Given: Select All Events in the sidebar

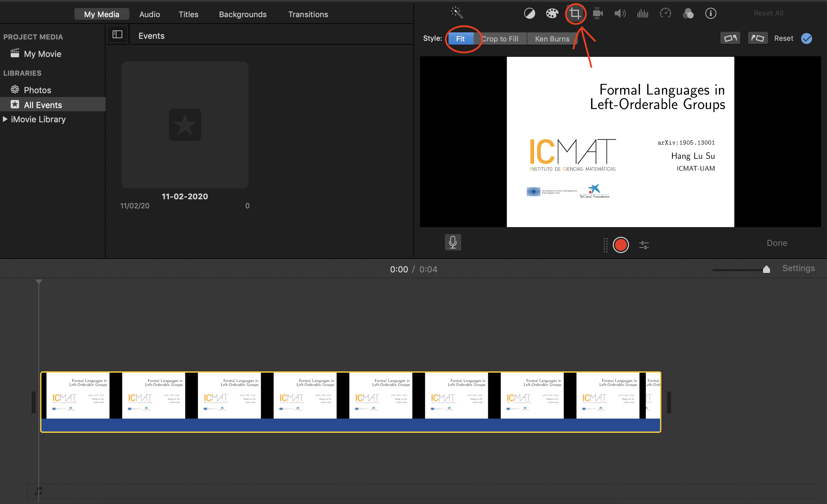Looking at the screenshot, I should click(x=53, y=105).
